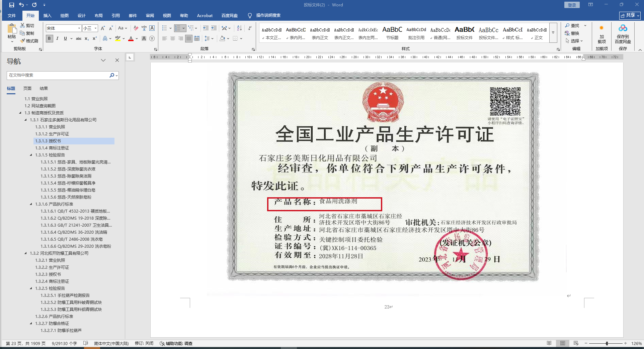Click the Cut (剪切) scissors button
The image size is (644, 349).
click(27, 25)
